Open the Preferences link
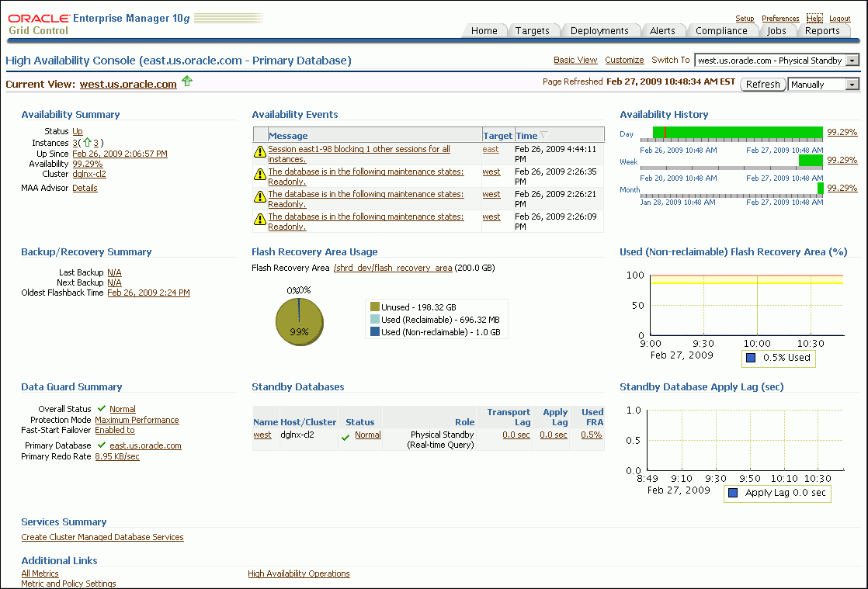Image resolution: width=868 pixels, height=589 pixels. click(780, 19)
